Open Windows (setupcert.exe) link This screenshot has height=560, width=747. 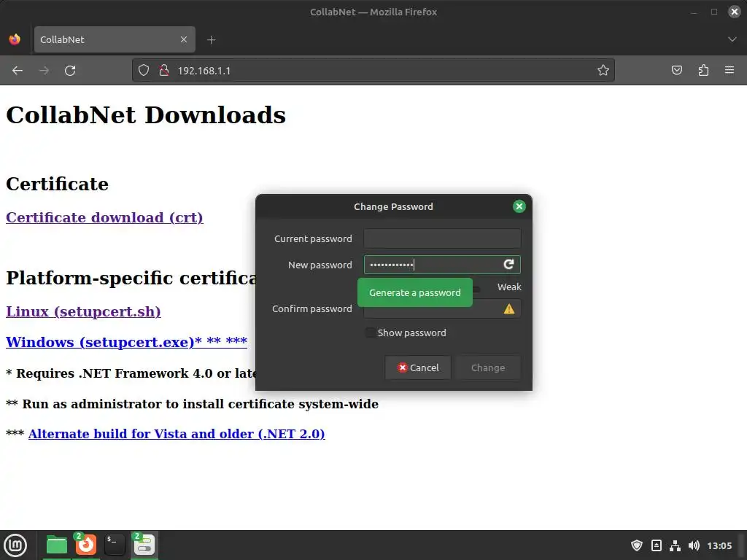coord(126,342)
